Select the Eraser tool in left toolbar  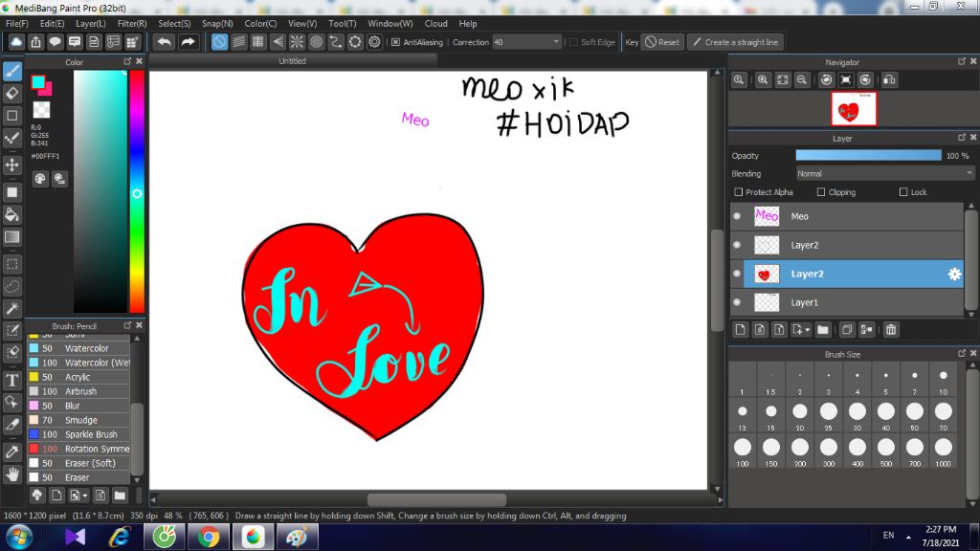click(x=11, y=94)
